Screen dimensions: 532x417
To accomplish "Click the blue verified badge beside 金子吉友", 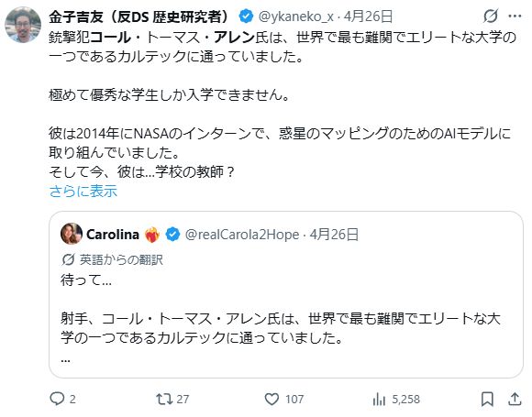I will point(246,16).
